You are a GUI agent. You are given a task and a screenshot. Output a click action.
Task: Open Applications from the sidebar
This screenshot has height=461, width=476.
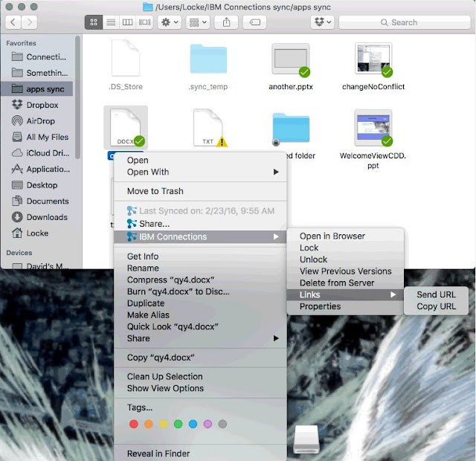pos(38,169)
